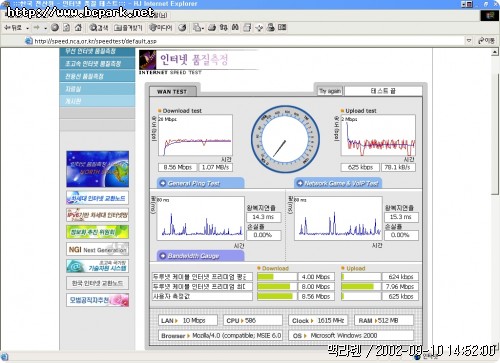Click the Forward arrow toolbar icon
This screenshot has width=500, height=363.
pyautogui.click(x=37, y=28)
